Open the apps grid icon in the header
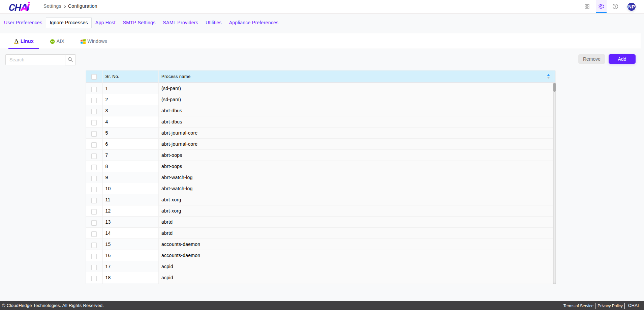This screenshot has height=310, width=644. 587,6
